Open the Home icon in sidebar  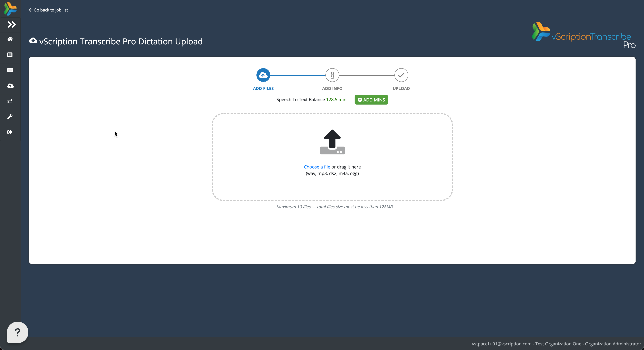point(10,39)
